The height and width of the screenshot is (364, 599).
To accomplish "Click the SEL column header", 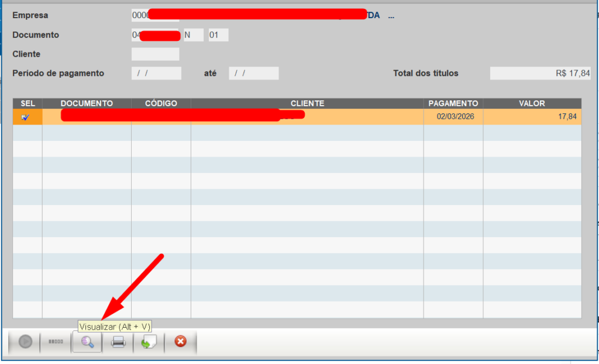I will click(x=27, y=103).
